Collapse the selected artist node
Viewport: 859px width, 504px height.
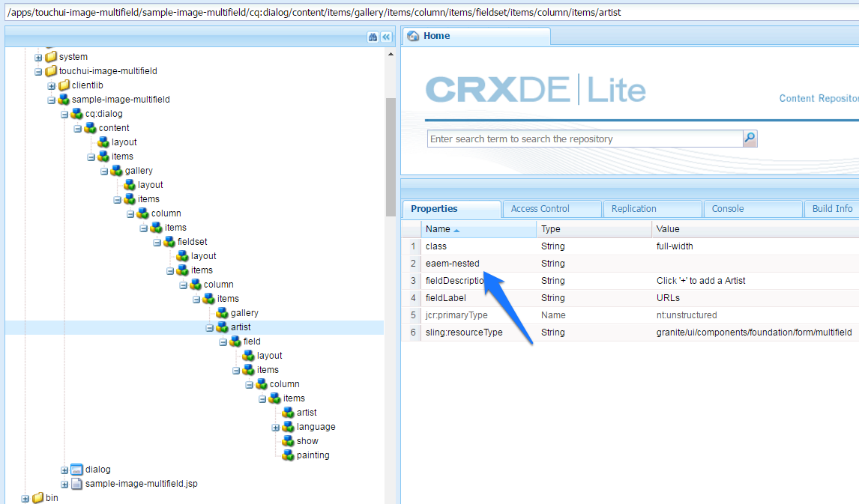210,327
